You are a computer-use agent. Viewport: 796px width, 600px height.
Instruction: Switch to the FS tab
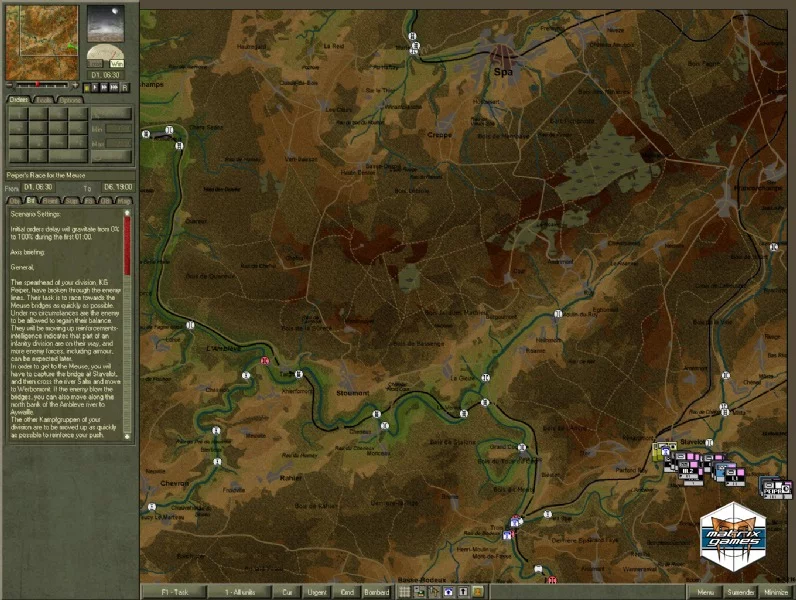pos(89,201)
